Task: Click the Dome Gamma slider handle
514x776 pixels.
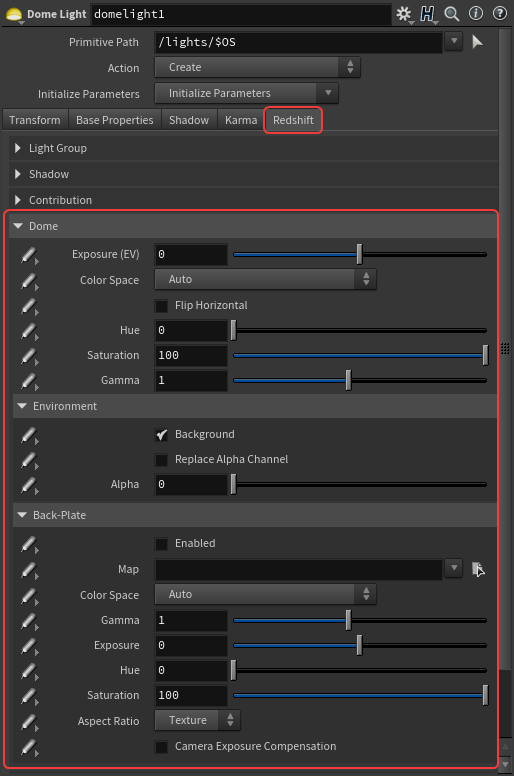Action: (348, 381)
